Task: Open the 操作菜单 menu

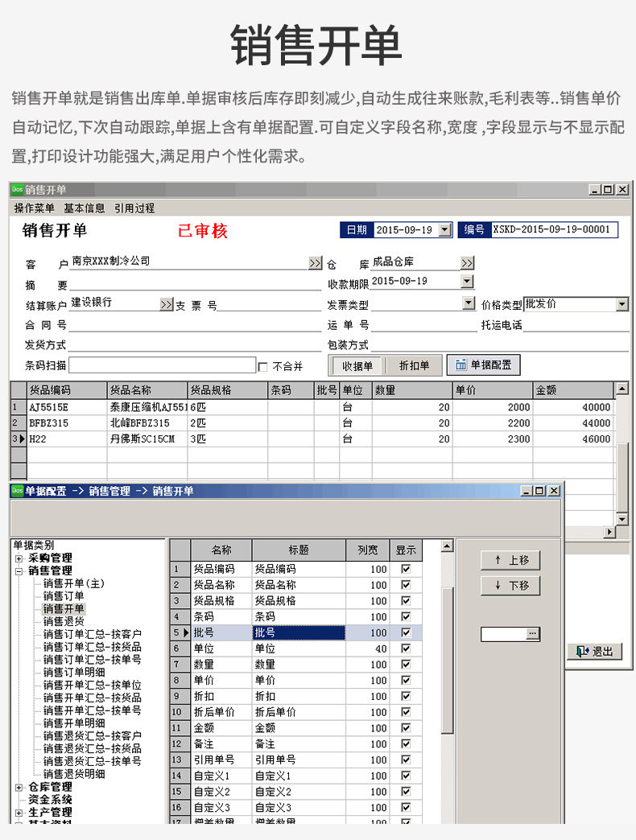Action: 35,208
